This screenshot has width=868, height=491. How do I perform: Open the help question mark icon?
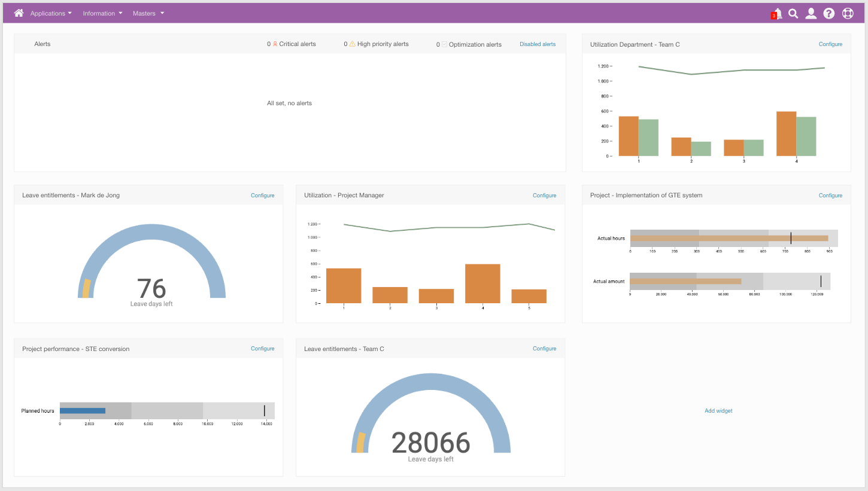pyautogui.click(x=828, y=13)
